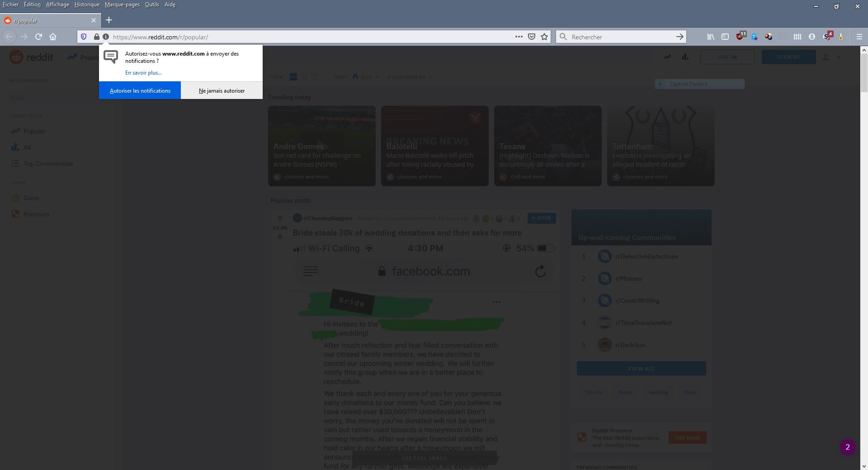Toggle the sidebar panel icon
This screenshot has height=470, width=868.
(x=725, y=37)
